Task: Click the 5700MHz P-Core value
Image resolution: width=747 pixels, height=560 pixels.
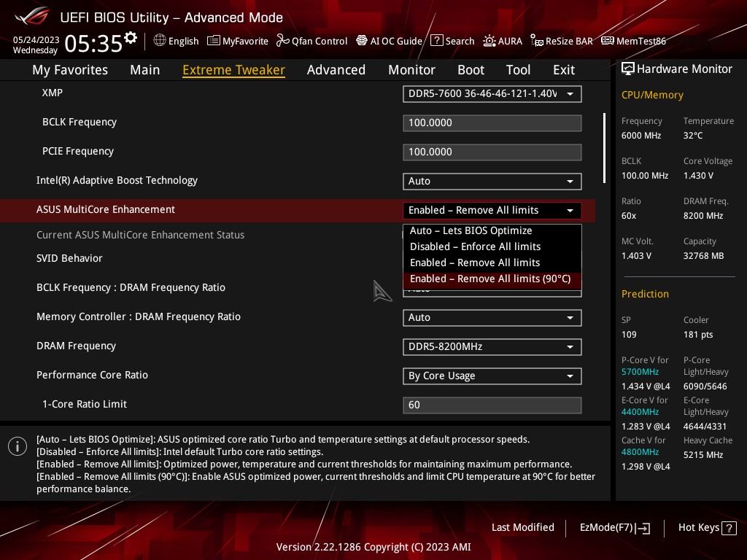Action: (x=640, y=372)
